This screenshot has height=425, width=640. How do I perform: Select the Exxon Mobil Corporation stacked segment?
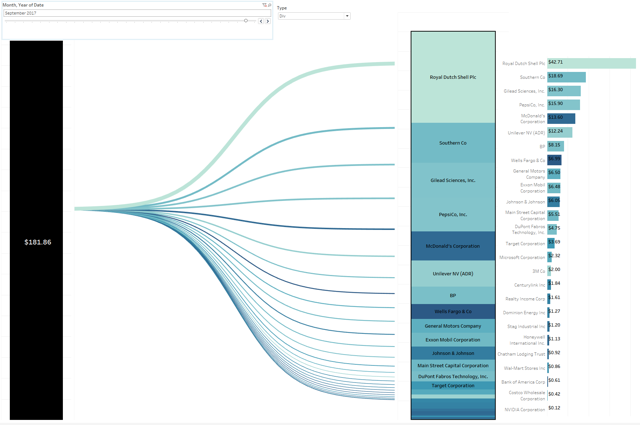click(453, 340)
